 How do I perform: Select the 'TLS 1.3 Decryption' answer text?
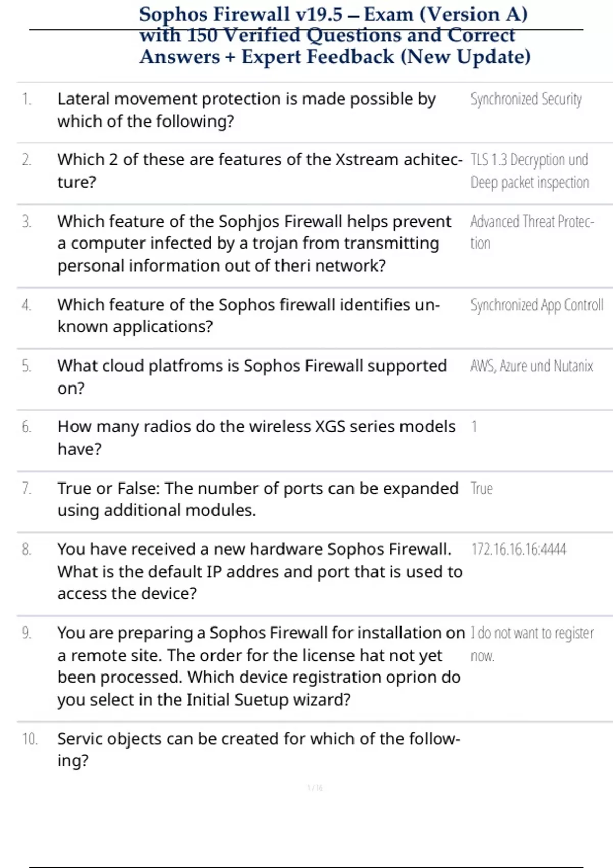pos(529,160)
